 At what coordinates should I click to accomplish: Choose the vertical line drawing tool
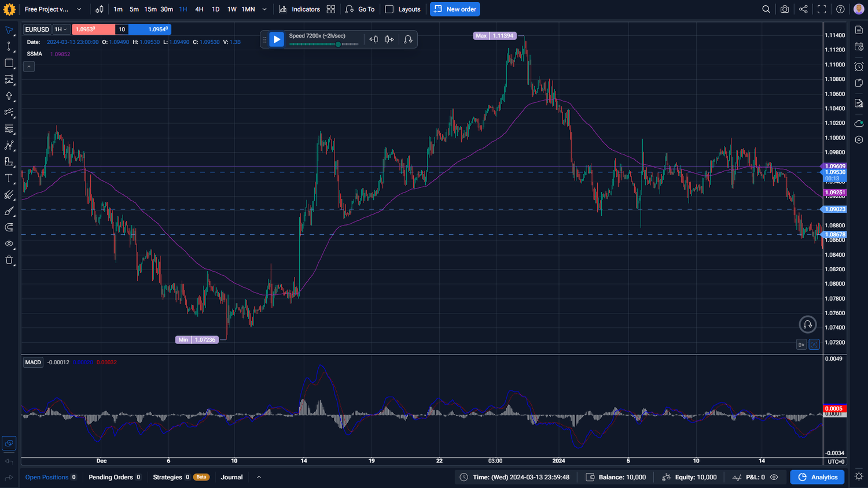click(x=9, y=46)
